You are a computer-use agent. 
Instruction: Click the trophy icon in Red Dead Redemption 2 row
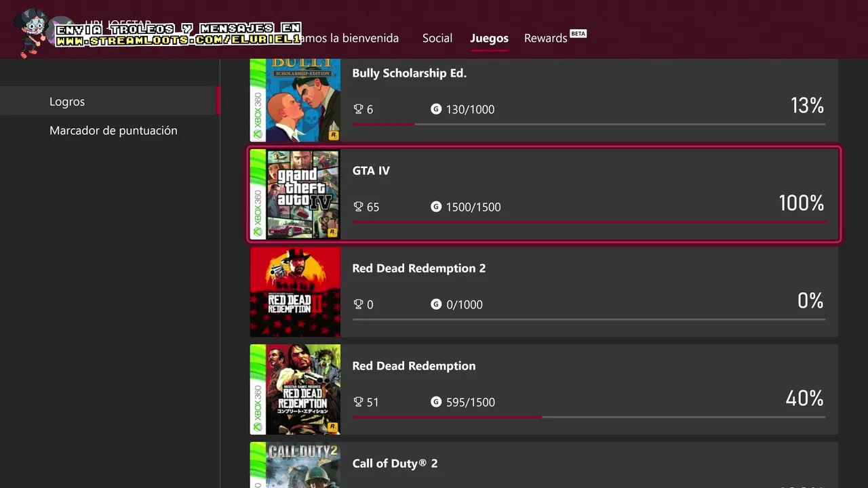click(x=359, y=304)
